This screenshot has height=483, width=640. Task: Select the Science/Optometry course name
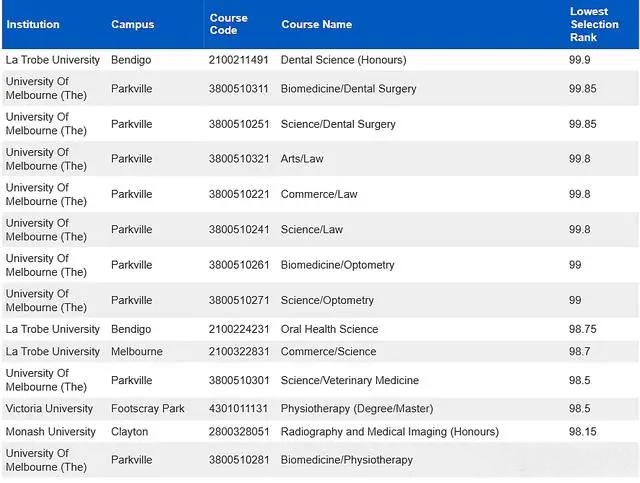click(x=327, y=300)
